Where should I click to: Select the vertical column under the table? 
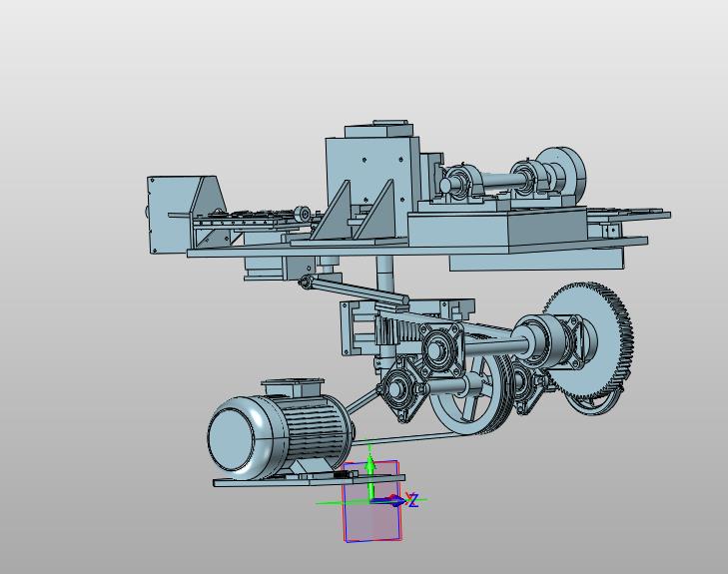384,279
